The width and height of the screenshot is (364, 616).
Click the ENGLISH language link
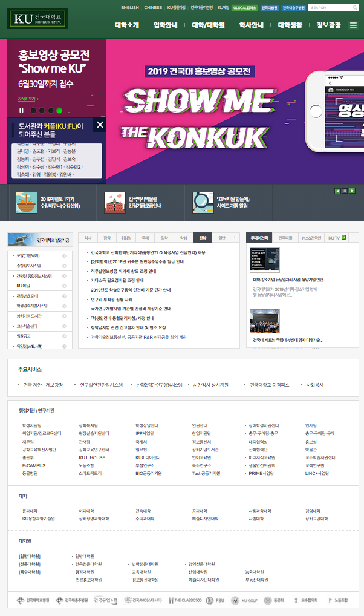point(130,8)
